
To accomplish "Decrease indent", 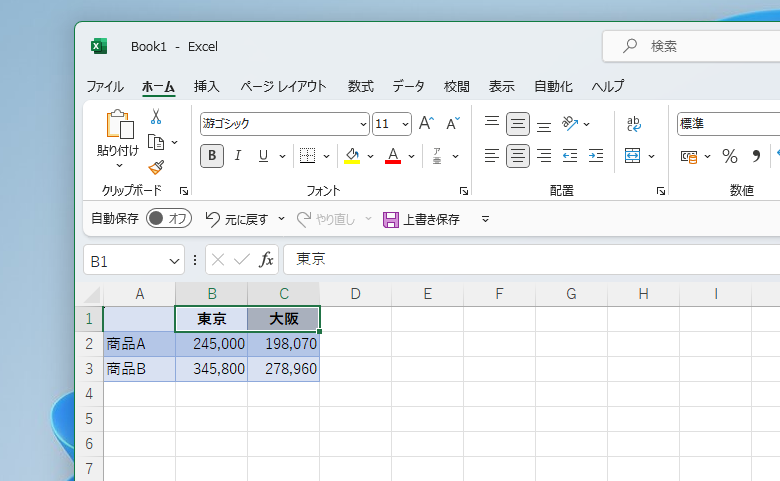I will [x=570, y=156].
